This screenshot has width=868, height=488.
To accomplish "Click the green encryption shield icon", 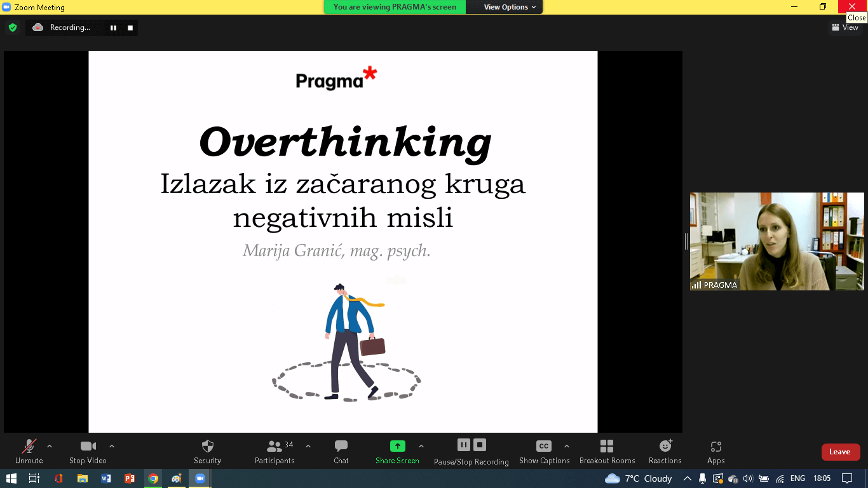I will pos(12,27).
